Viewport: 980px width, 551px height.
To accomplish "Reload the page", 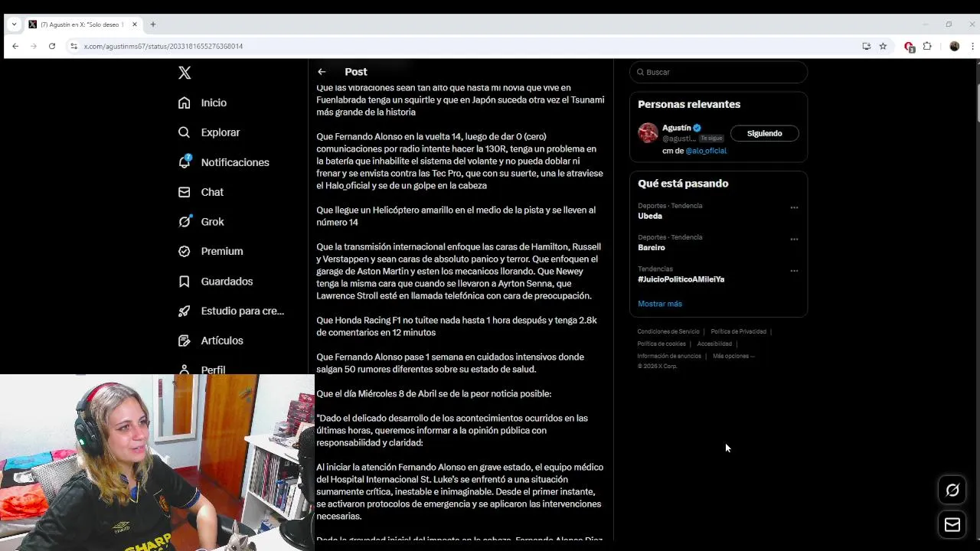I will coord(52,46).
